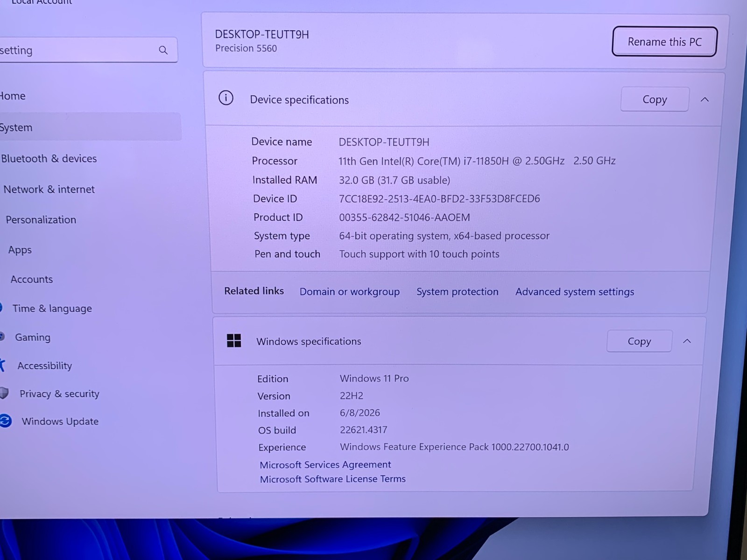This screenshot has height=560, width=747.
Task: Click the Rename this PC button
Action: [664, 42]
